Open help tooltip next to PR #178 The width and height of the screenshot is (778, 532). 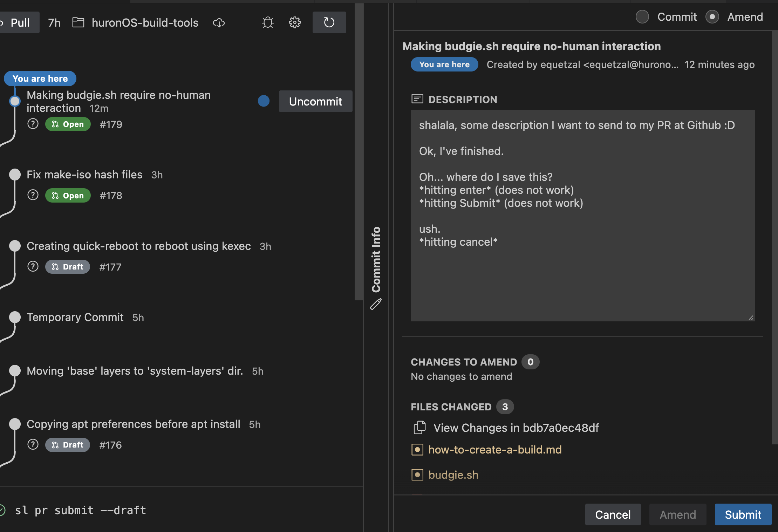(33, 195)
